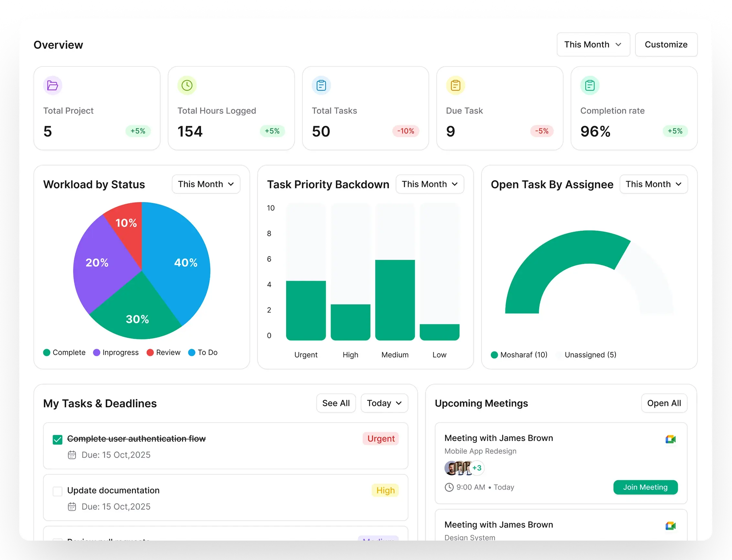Click the purple folder icon for Total Project
This screenshot has height=560, width=732.
click(53, 86)
